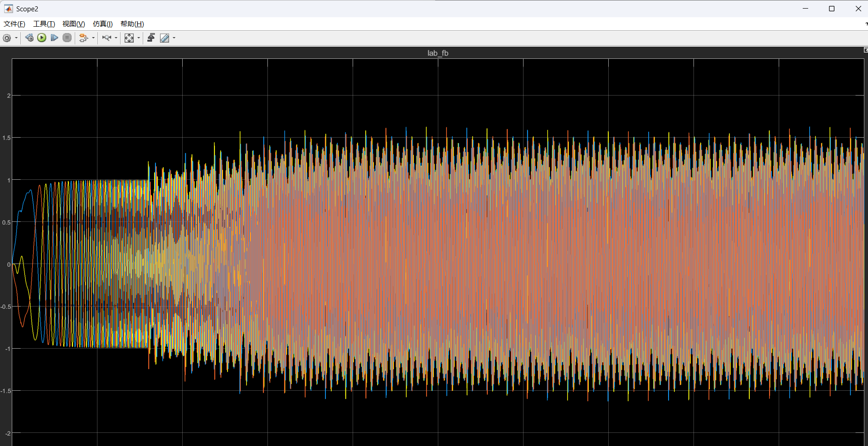Expand the measurements dropdown arrow

[x=174, y=38]
